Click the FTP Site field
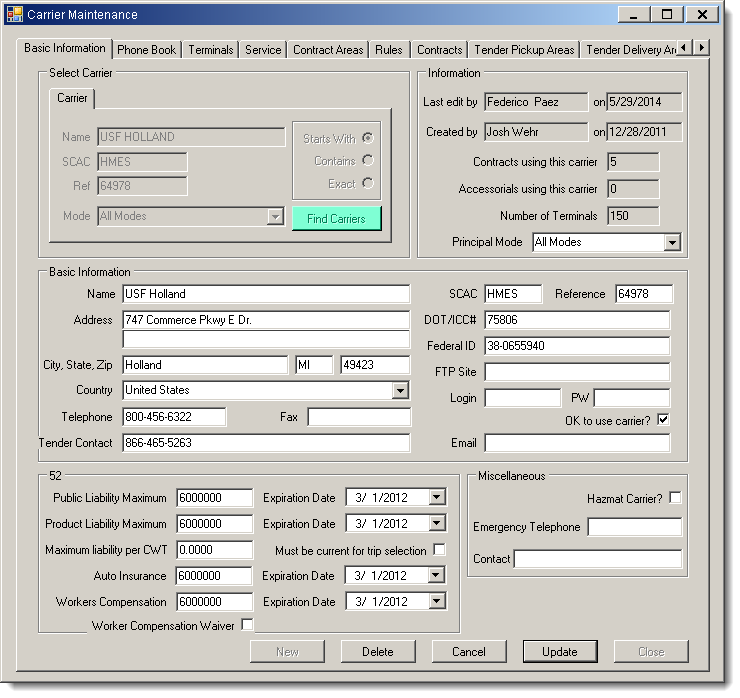 (577, 372)
